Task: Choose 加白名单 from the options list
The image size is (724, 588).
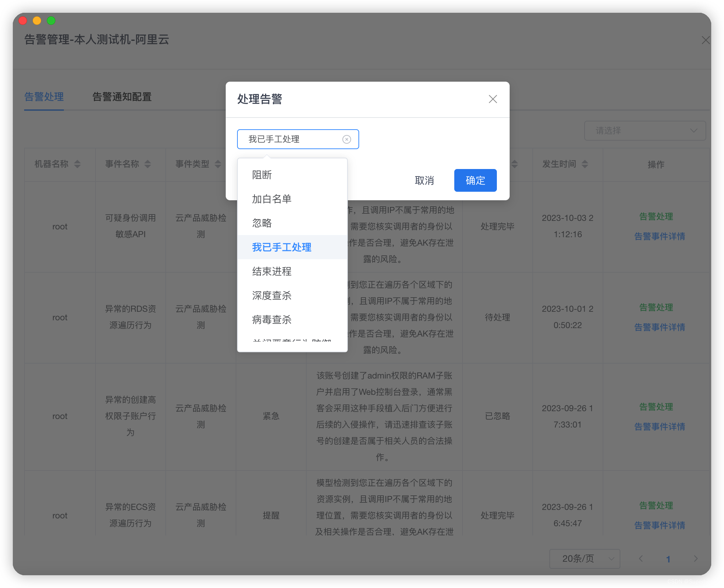Action: [271, 199]
